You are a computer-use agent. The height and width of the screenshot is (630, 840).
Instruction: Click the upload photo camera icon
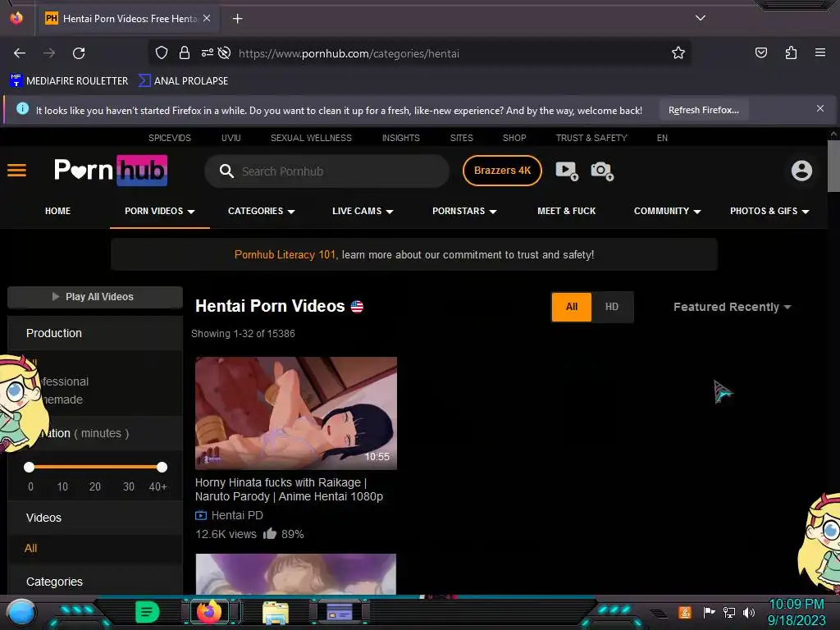coord(602,171)
